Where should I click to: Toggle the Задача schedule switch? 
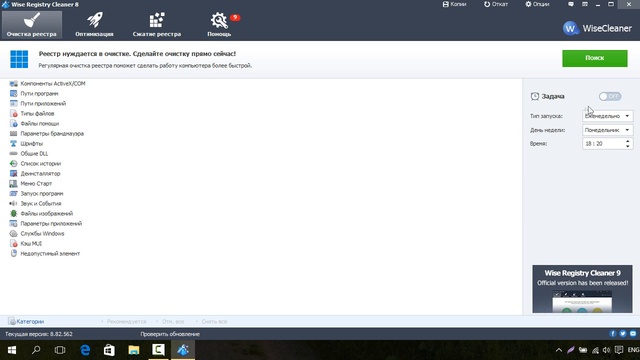pyautogui.click(x=610, y=96)
